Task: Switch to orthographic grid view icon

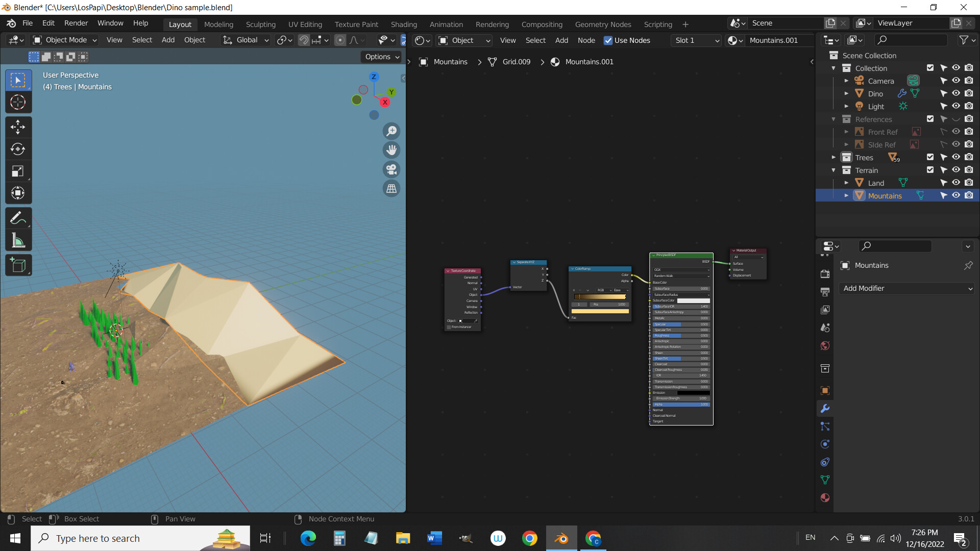Action: point(391,189)
